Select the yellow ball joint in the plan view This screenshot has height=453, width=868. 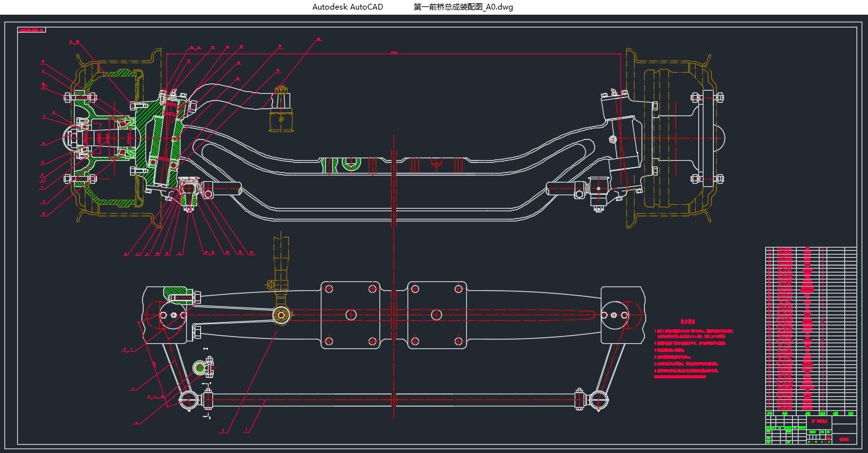281,314
